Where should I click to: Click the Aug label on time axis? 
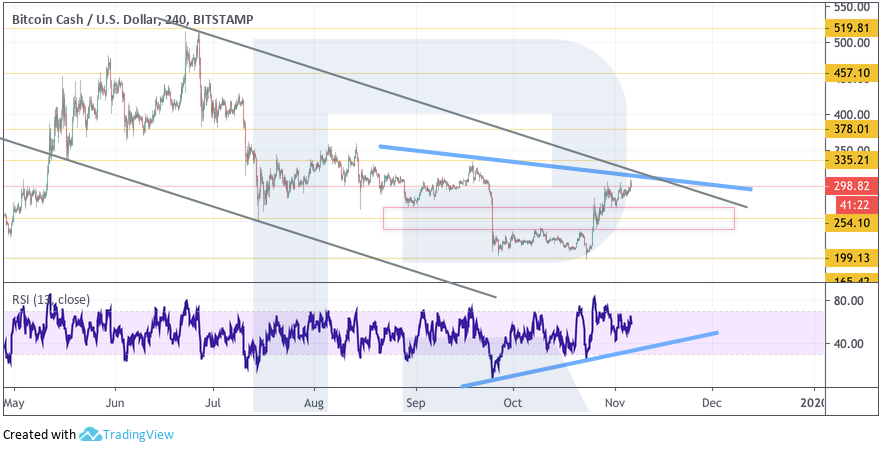pyautogui.click(x=313, y=403)
